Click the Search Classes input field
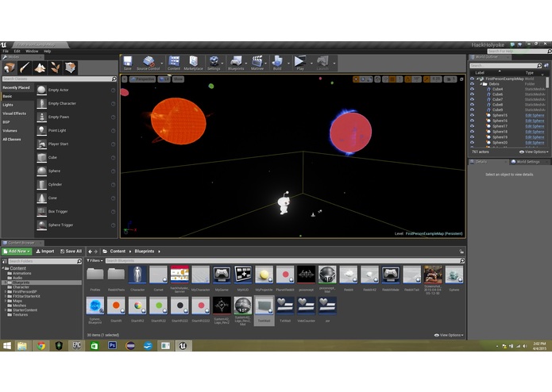This screenshot has width=552, height=392. (60, 79)
